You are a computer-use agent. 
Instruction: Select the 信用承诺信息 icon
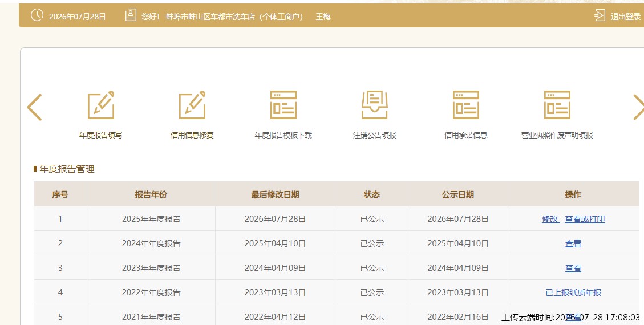(x=466, y=105)
